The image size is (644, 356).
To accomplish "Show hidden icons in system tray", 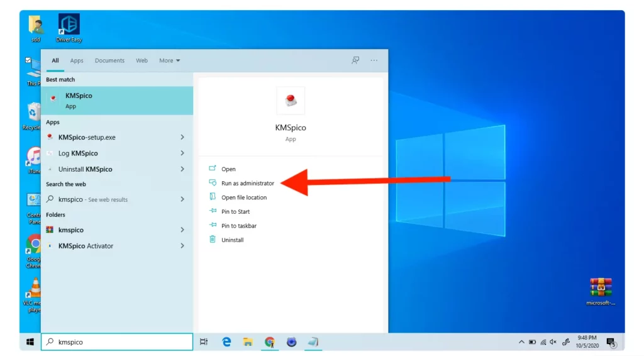I will coord(521,342).
